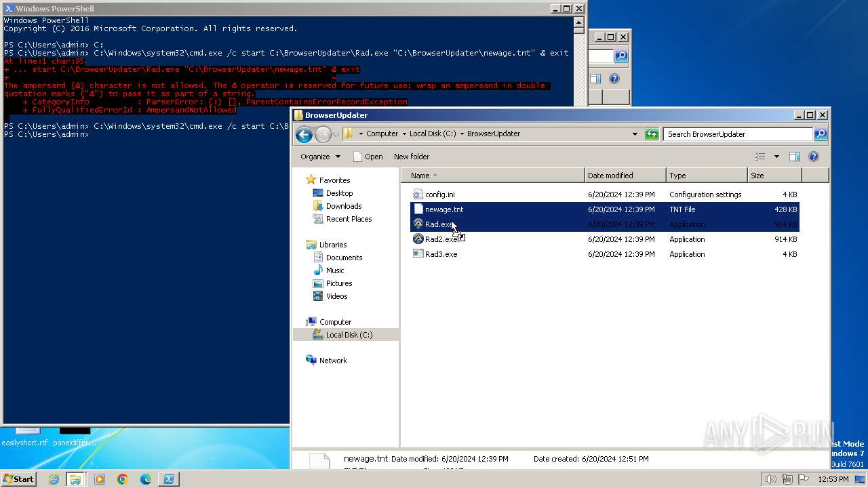Open Downloads in navigation pane
The width and height of the screenshot is (868, 488).
point(344,206)
